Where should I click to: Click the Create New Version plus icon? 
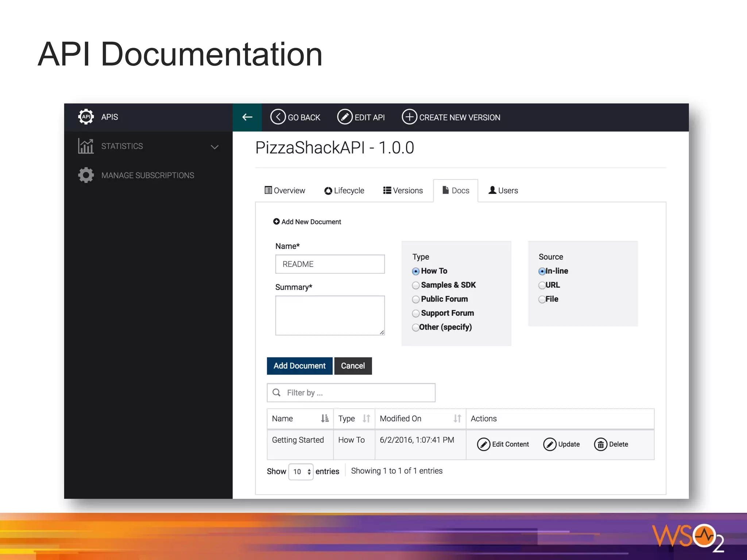coord(409,117)
